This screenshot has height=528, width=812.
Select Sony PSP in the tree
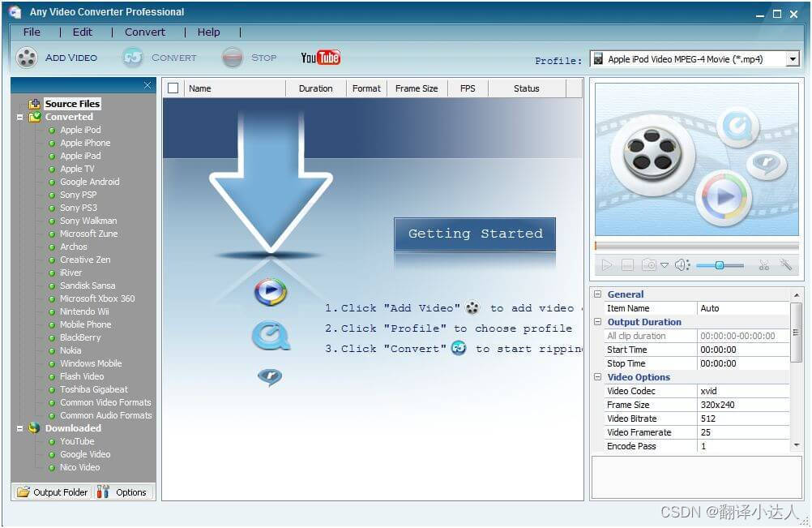click(x=78, y=195)
